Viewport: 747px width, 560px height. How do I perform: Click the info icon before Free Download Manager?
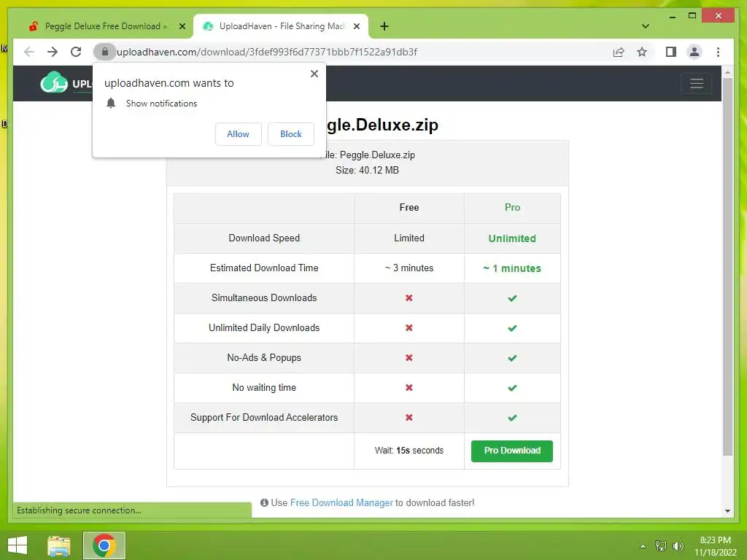pos(264,503)
